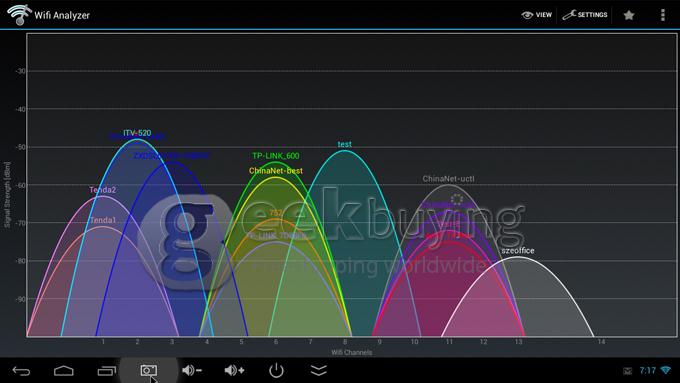
Task: Tap the wifi status icon in tray
Action: click(665, 370)
